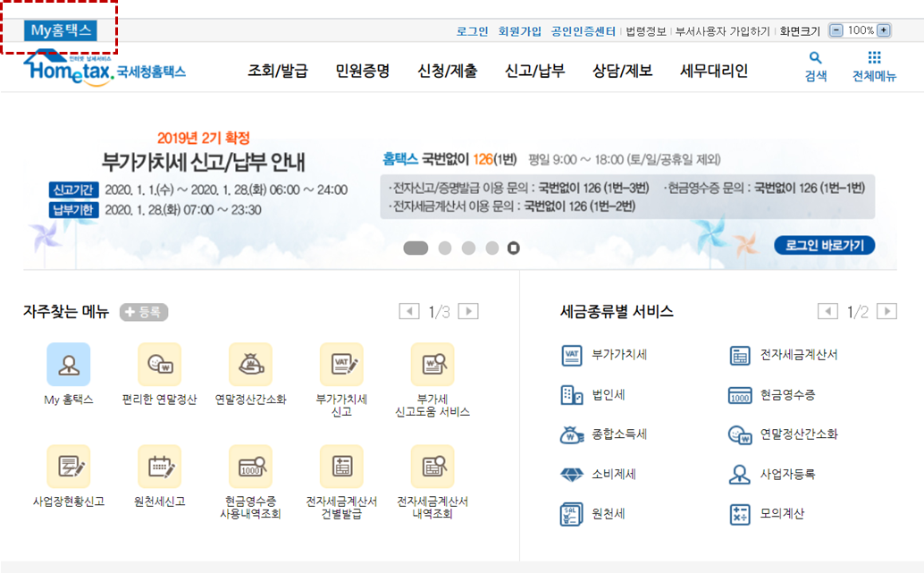
Task: Click the 모의계산 calculator icon
Action: coord(740,514)
